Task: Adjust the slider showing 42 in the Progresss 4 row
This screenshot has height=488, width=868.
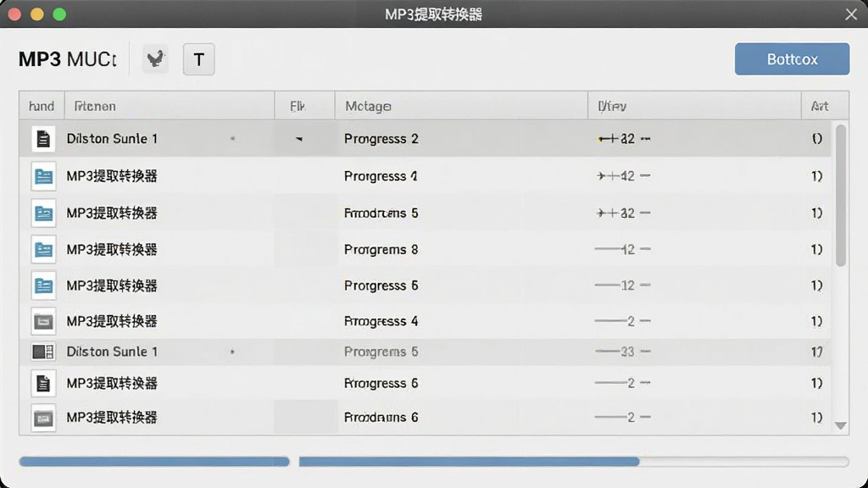Action: tap(623, 176)
